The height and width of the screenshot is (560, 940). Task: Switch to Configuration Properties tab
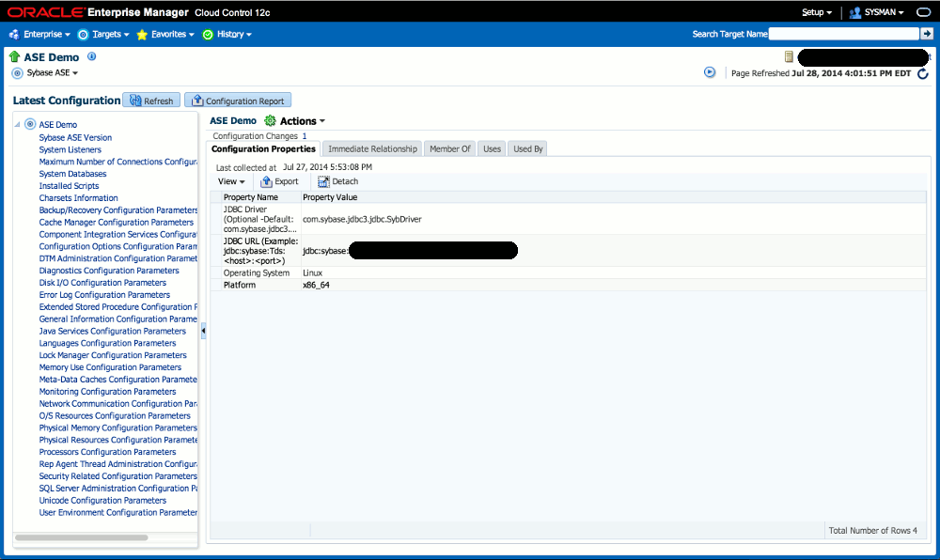pos(263,148)
